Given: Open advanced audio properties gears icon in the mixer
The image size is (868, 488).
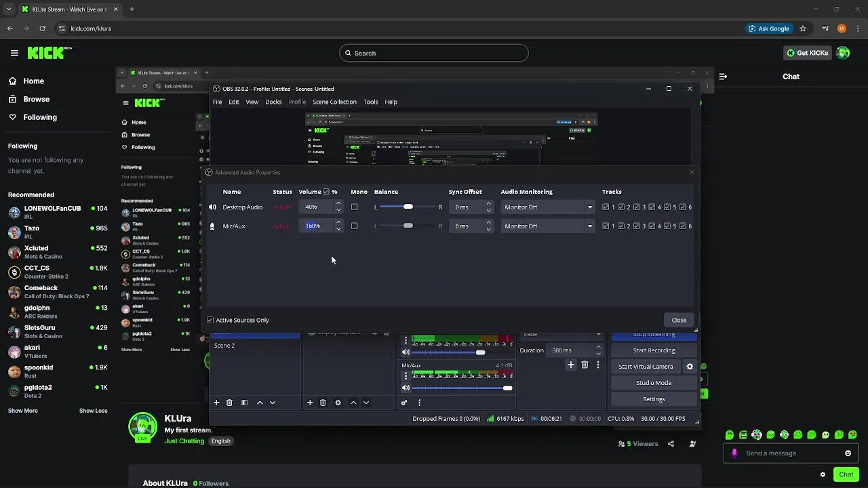Looking at the screenshot, I should [x=404, y=403].
